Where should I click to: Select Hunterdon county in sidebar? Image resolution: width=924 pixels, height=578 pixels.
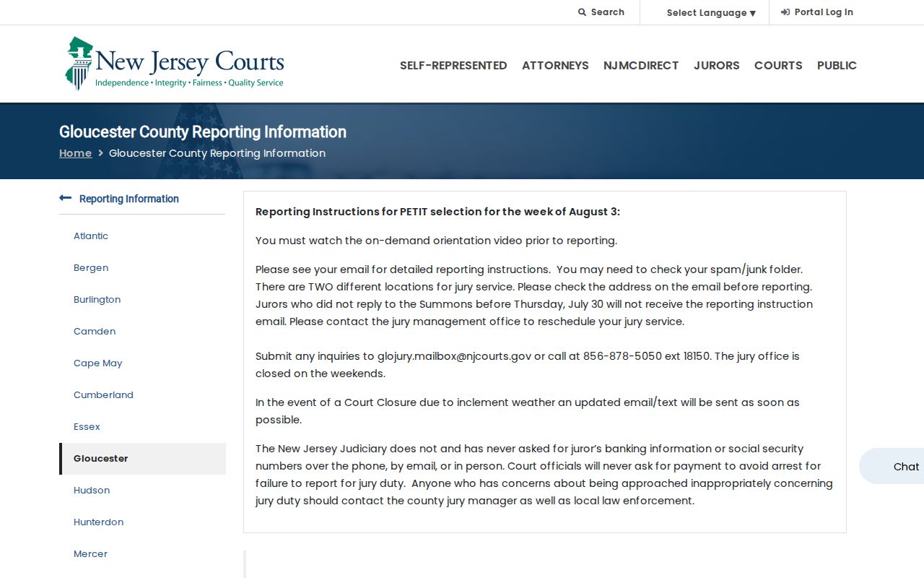click(x=98, y=522)
